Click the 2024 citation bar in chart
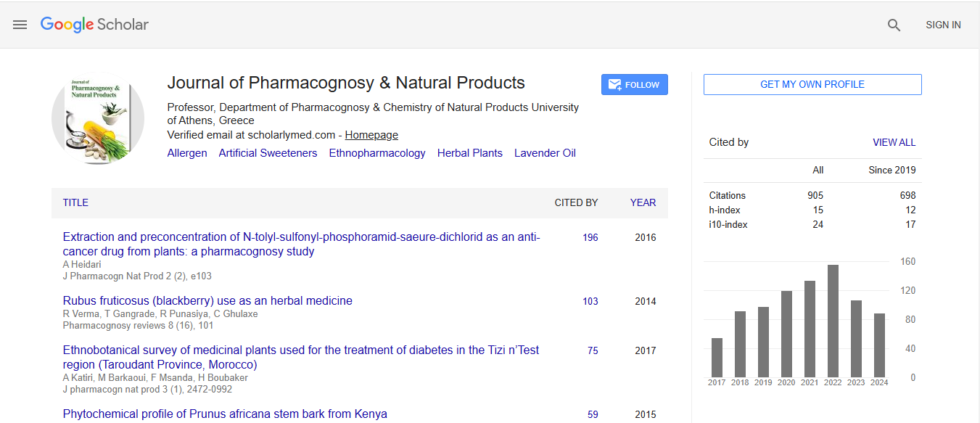The height and width of the screenshot is (423, 980). point(879,345)
